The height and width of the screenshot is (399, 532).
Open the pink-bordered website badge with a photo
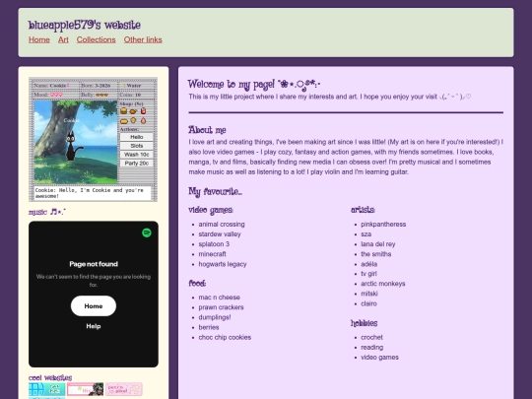point(85,389)
